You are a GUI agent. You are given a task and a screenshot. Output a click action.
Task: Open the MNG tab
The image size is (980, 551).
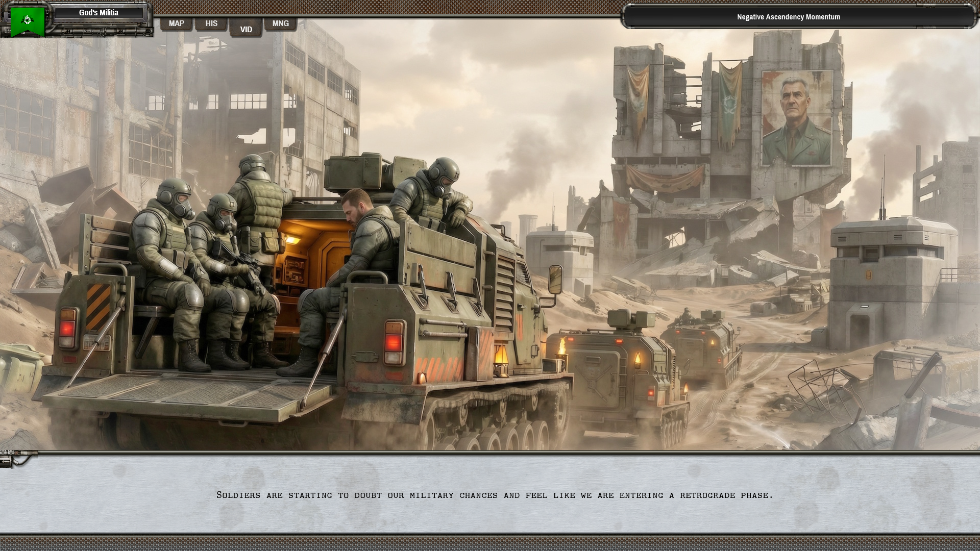click(280, 23)
